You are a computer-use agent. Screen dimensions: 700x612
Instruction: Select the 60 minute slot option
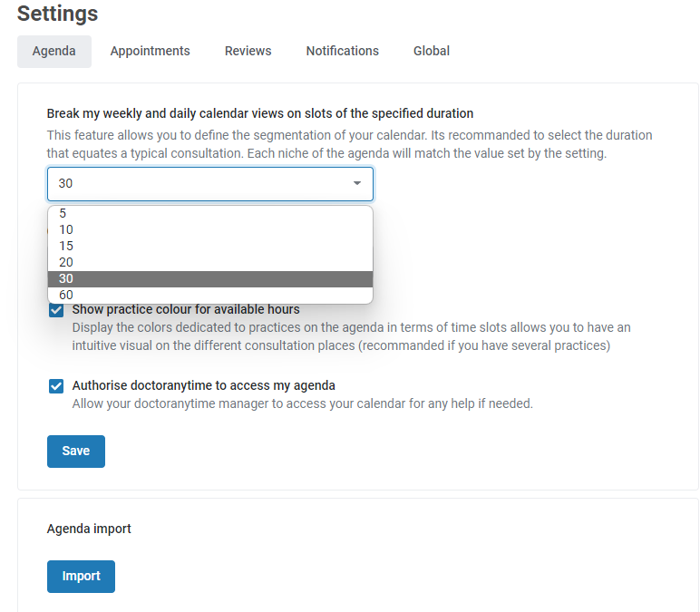(x=210, y=295)
